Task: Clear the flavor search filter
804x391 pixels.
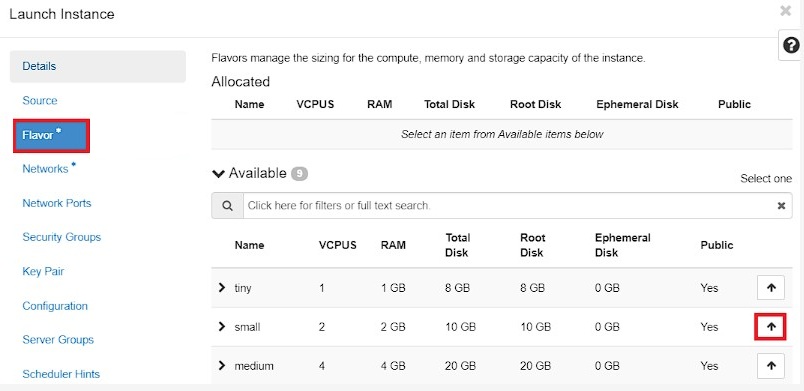Action: (x=781, y=205)
